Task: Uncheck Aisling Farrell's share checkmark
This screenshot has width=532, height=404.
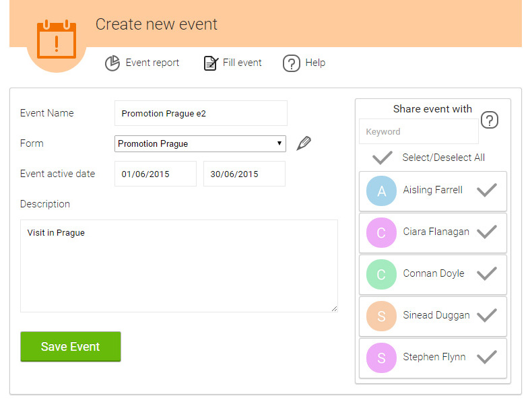Action: (x=487, y=190)
